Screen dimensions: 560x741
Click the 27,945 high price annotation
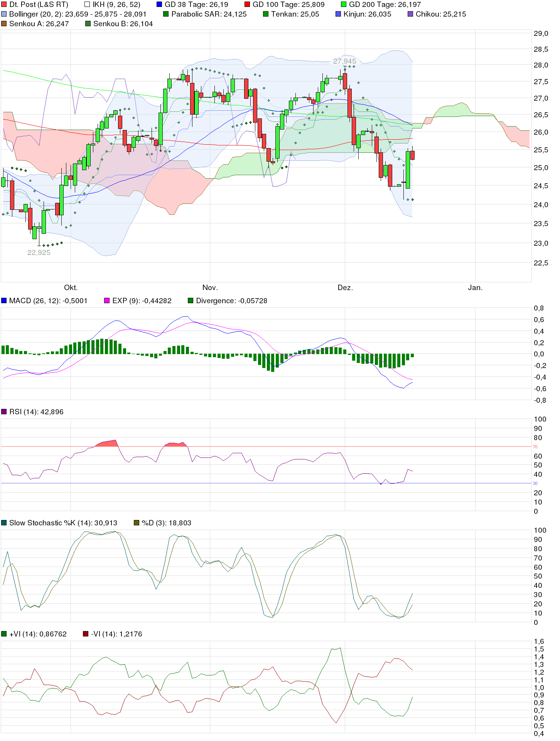[x=345, y=61]
